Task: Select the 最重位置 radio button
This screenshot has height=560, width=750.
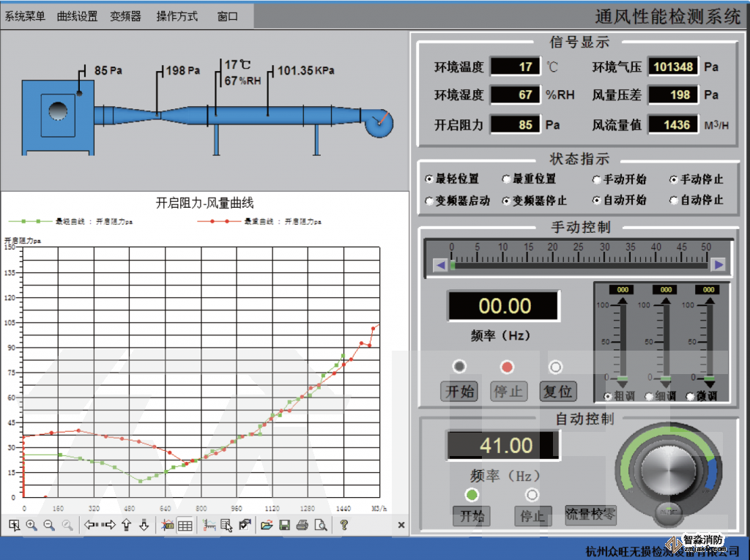Action: coord(507,179)
